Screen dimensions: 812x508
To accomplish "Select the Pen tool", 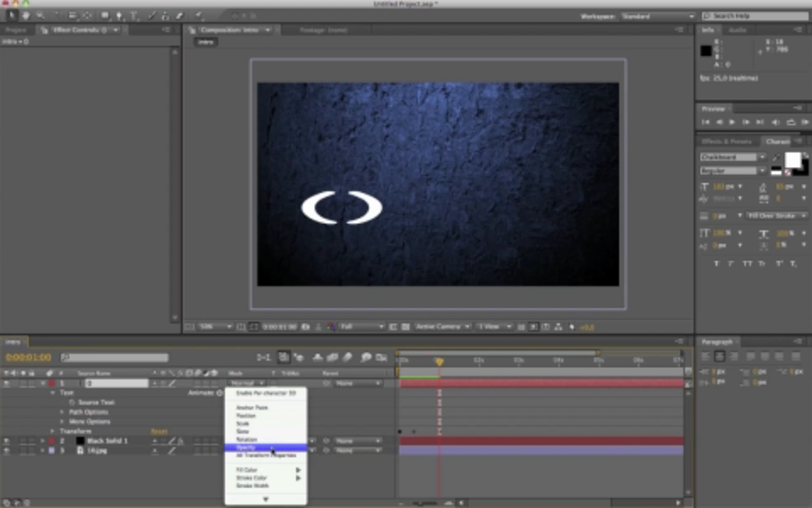I will coord(119,16).
